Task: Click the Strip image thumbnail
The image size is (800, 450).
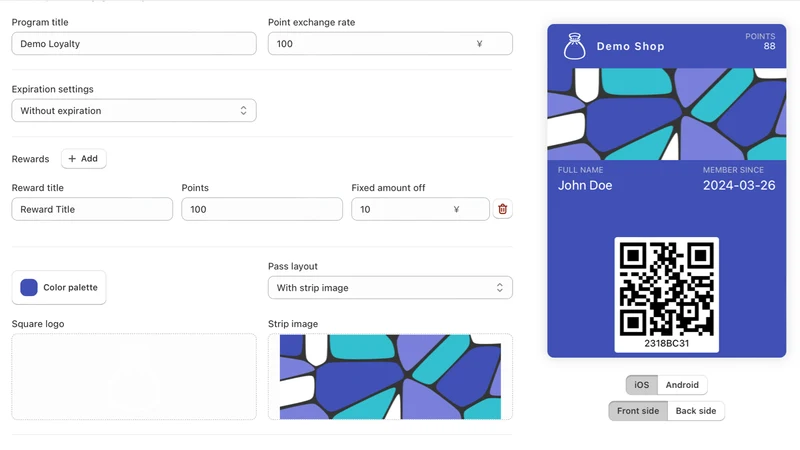Action: (390, 377)
